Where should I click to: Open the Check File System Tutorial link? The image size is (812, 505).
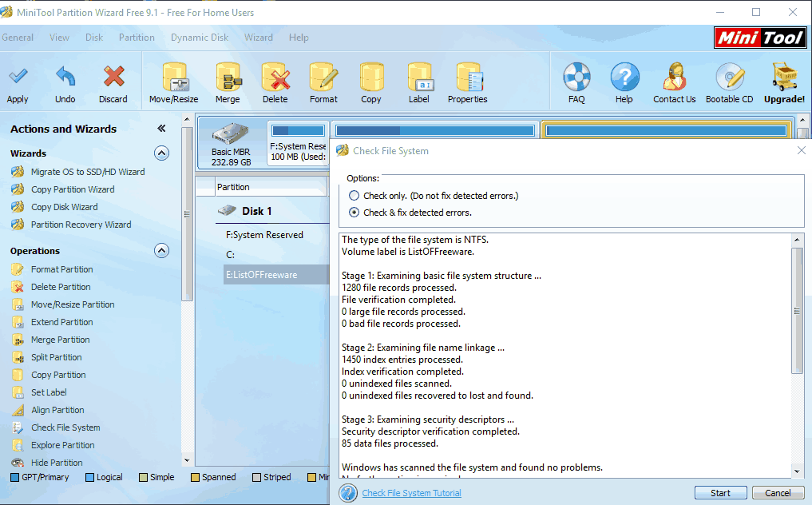(x=412, y=493)
